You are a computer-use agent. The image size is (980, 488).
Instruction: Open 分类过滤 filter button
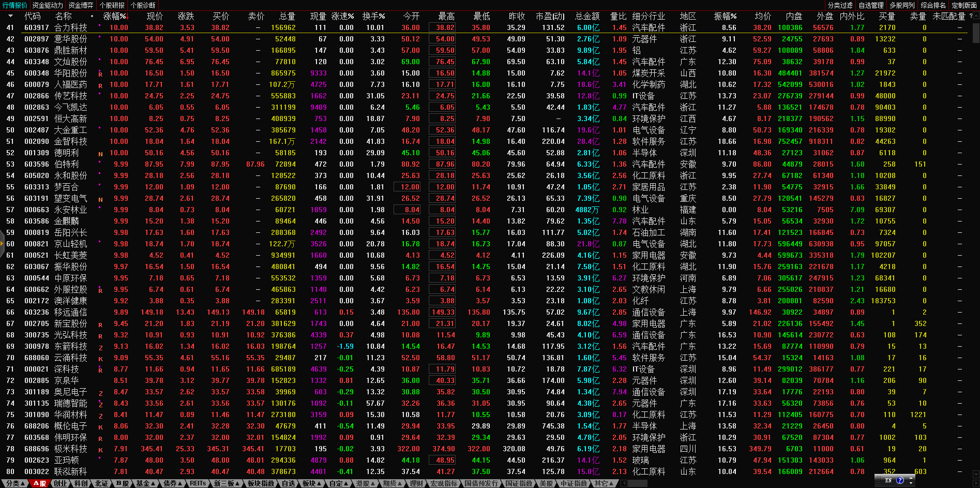(840, 5)
